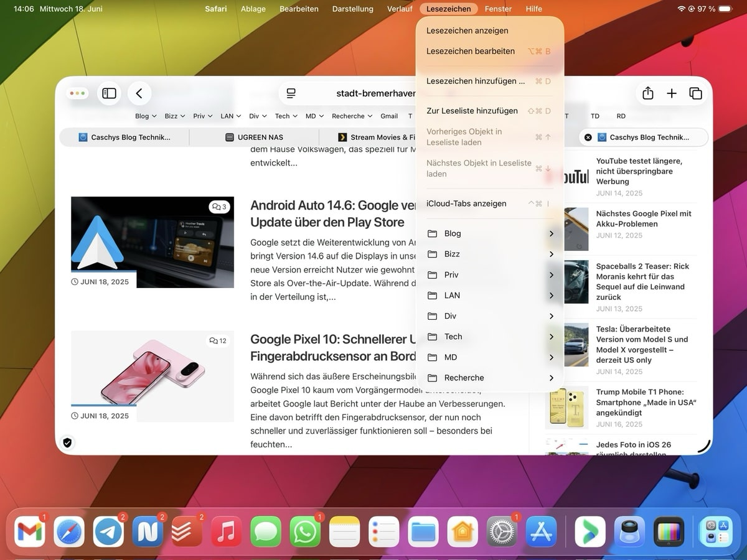
Task: Open the Bizz dropdown in the favorites bar
Action: (x=176, y=116)
